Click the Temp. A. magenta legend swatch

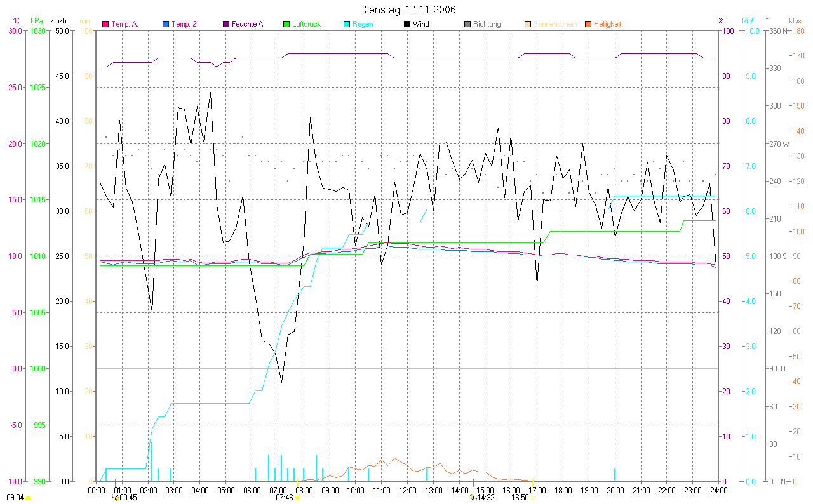(105, 24)
